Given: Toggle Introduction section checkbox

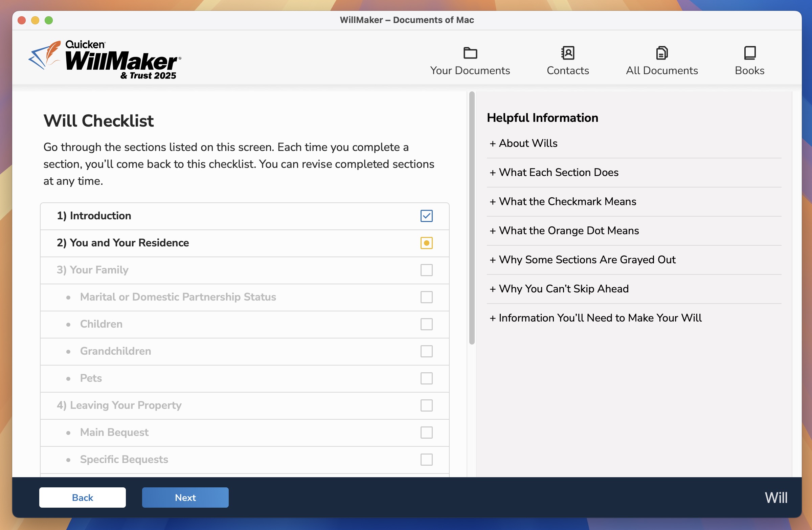Looking at the screenshot, I should pos(427,216).
